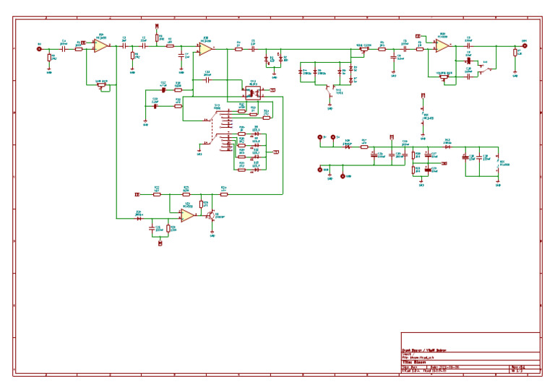Click the output jack connector at far right
This screenshot has width=555, height=392.
click(525, 45)
